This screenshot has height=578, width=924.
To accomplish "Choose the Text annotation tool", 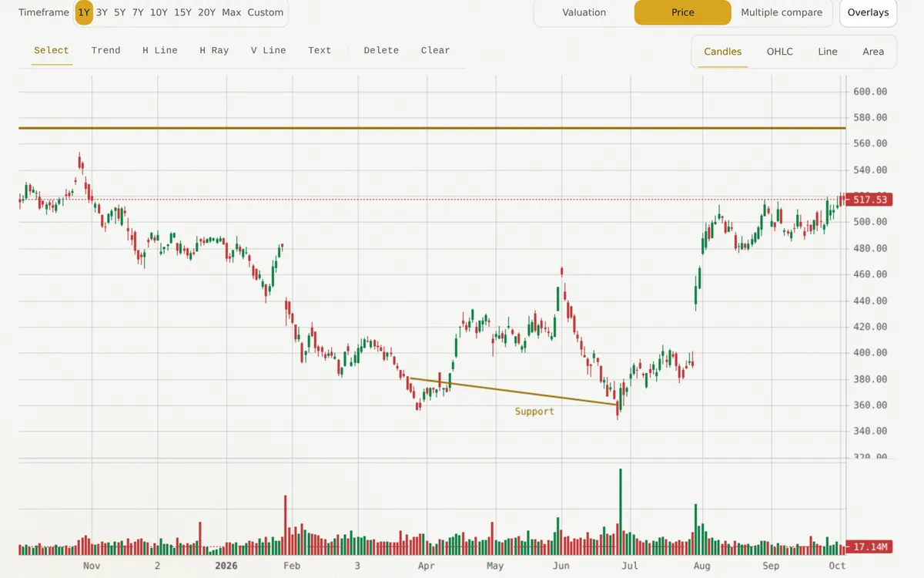I will click(x=320, y=50).
